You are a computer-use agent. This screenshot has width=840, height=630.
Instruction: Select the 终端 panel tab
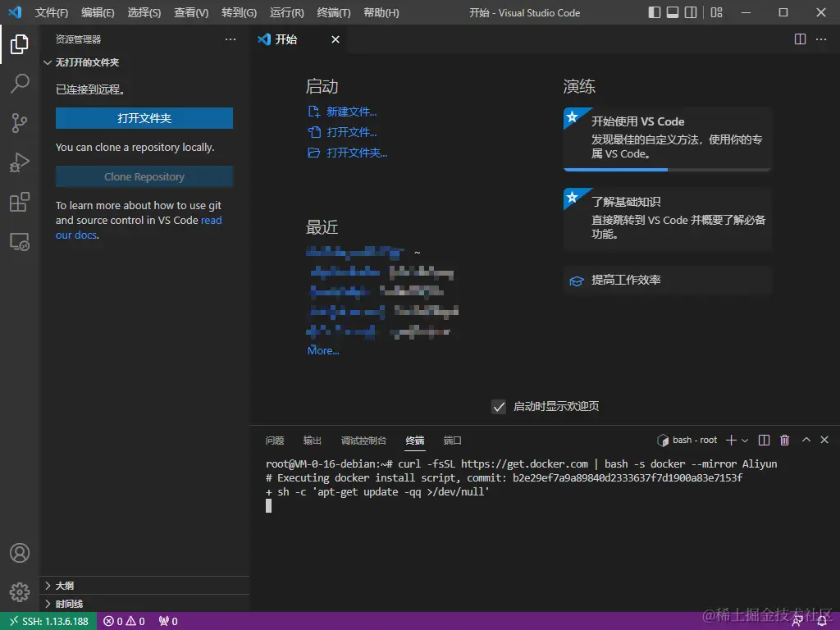[x=414, y=441]
